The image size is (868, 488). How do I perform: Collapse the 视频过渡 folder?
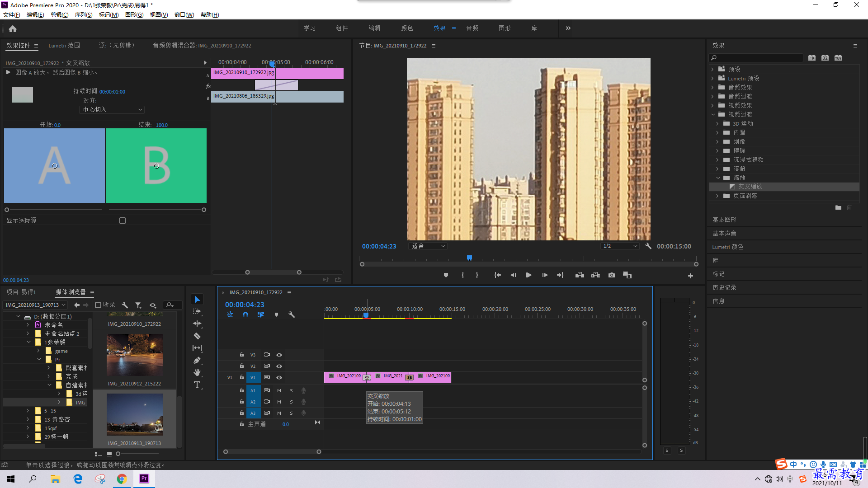tap(713, 114)
